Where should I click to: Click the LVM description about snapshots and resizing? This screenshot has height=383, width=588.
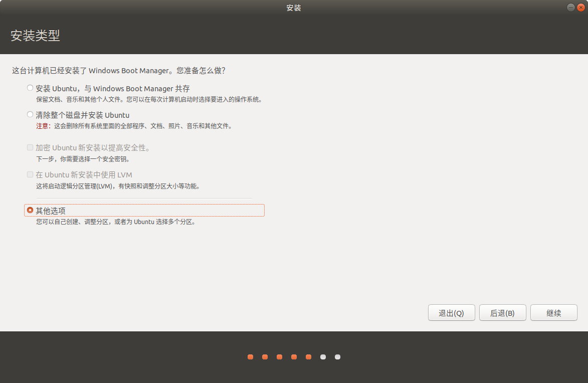click(x=118, y=186)
